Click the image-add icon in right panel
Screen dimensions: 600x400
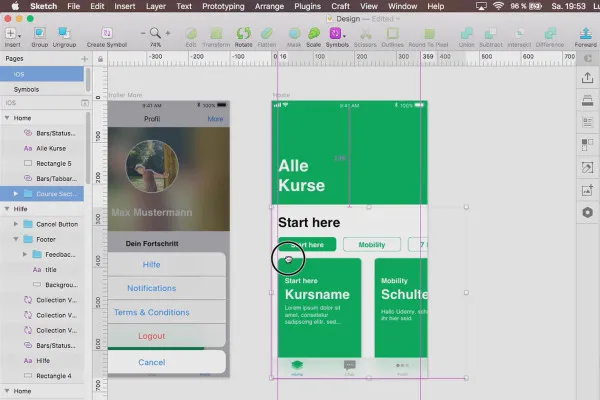point(587,190)
